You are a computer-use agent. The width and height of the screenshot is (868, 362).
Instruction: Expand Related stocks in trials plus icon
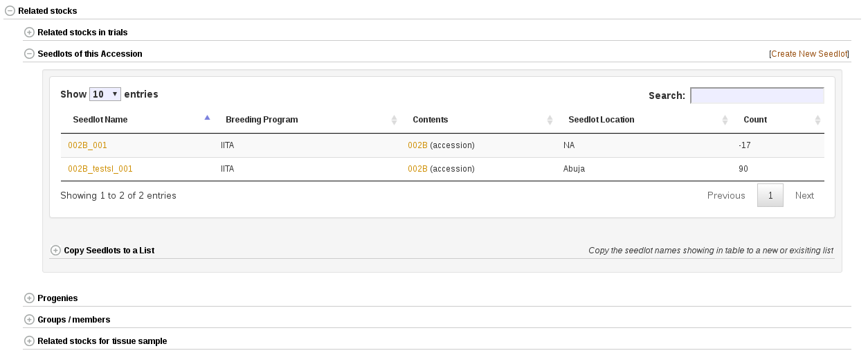[29, 33]
